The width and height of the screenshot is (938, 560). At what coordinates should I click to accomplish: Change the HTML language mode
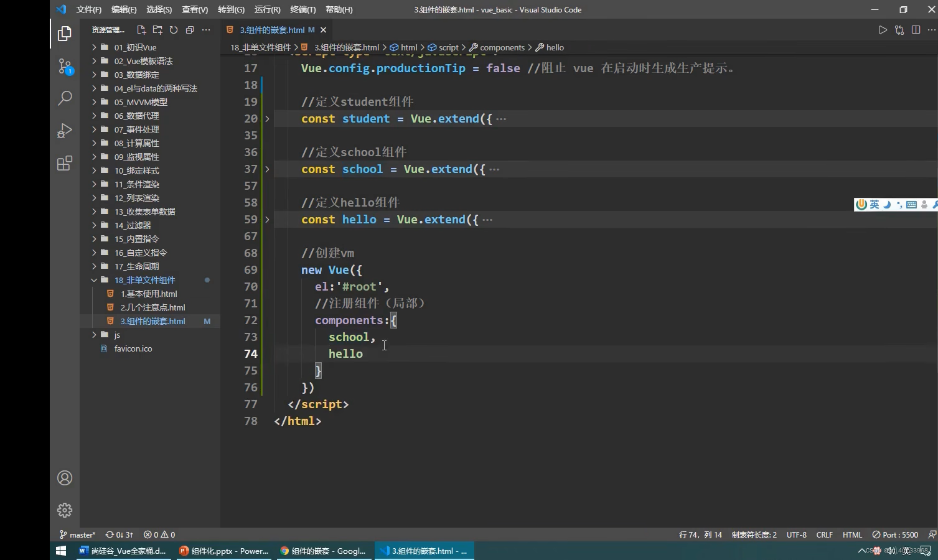point(852,534)
